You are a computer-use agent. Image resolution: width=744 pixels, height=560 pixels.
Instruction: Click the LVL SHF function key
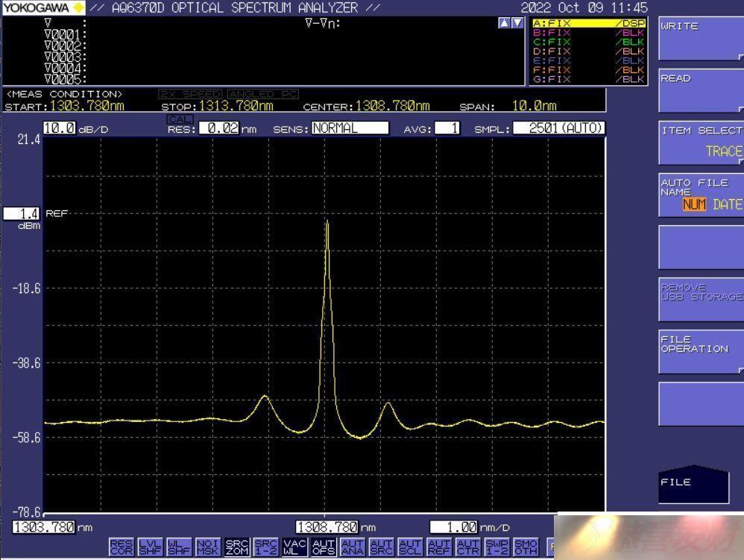click(150, 547)
